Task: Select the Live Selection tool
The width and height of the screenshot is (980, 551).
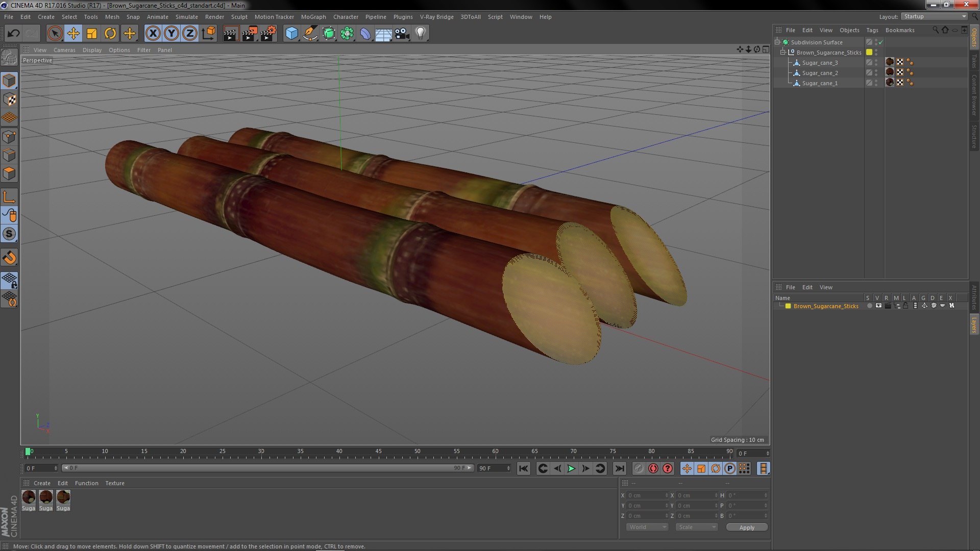Action: pyautogui.click(x=55, y=34)
